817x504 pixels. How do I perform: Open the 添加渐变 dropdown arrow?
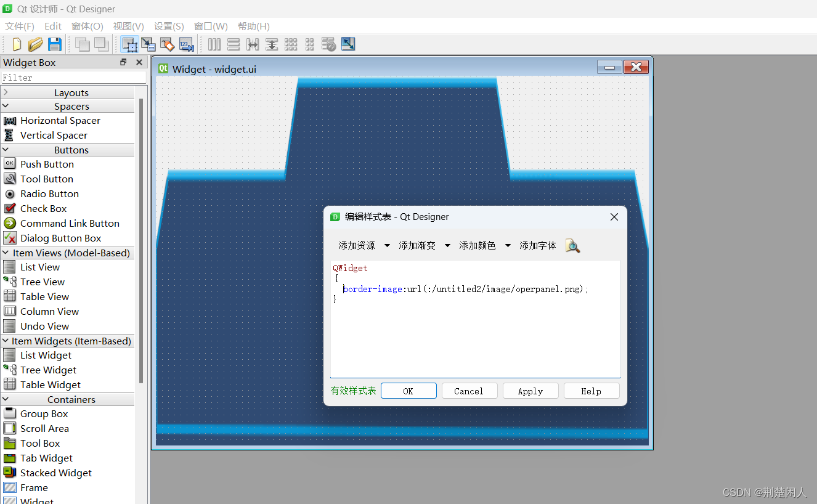(447, 245)
